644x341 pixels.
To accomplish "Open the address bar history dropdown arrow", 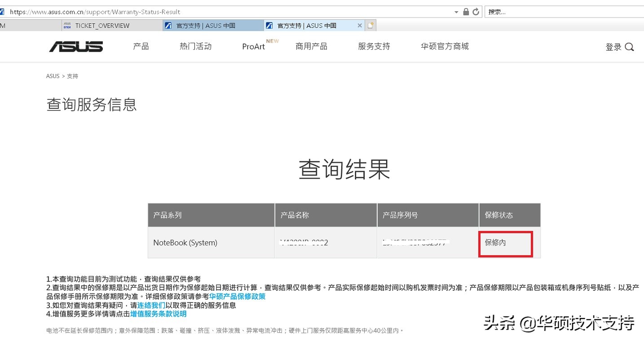I will point(456,11).
